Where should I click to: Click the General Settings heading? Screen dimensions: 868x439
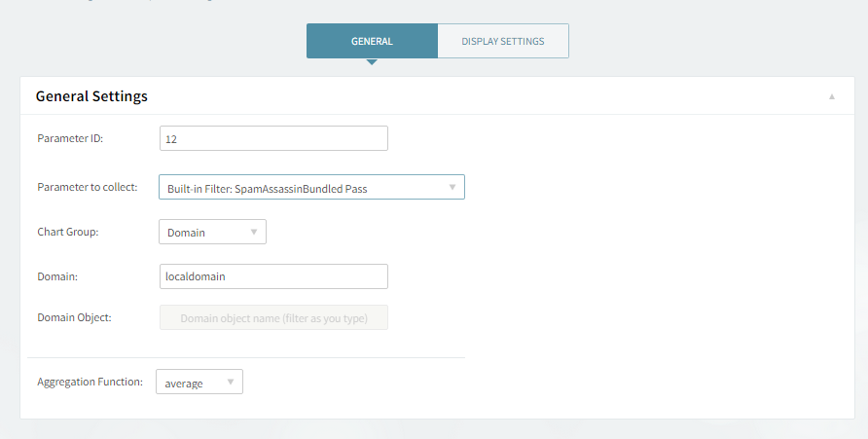pos(91,96)
